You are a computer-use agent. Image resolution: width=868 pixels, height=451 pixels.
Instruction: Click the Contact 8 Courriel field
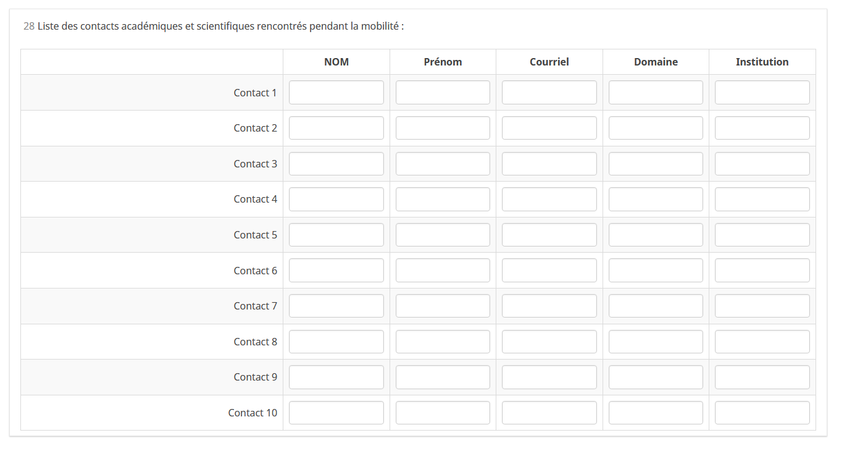pyautogui.click(x=549, y=342)
